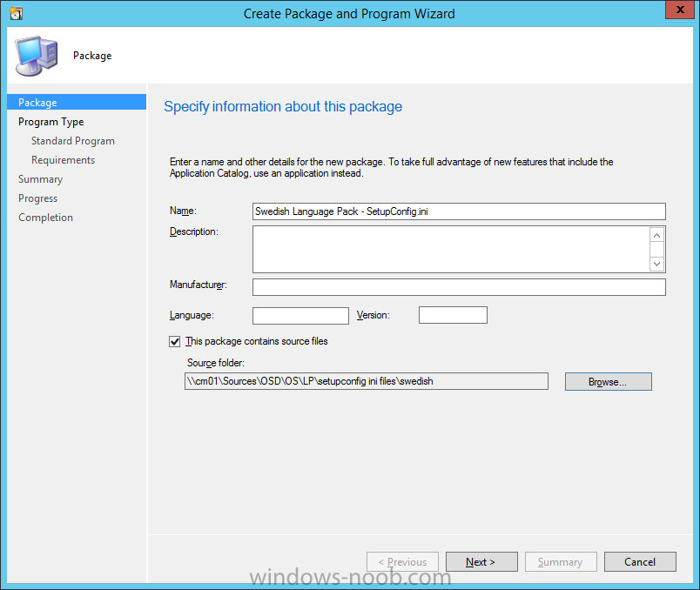700x590 pixels.
Task: Select the Progress step
Action: point(38,198)
